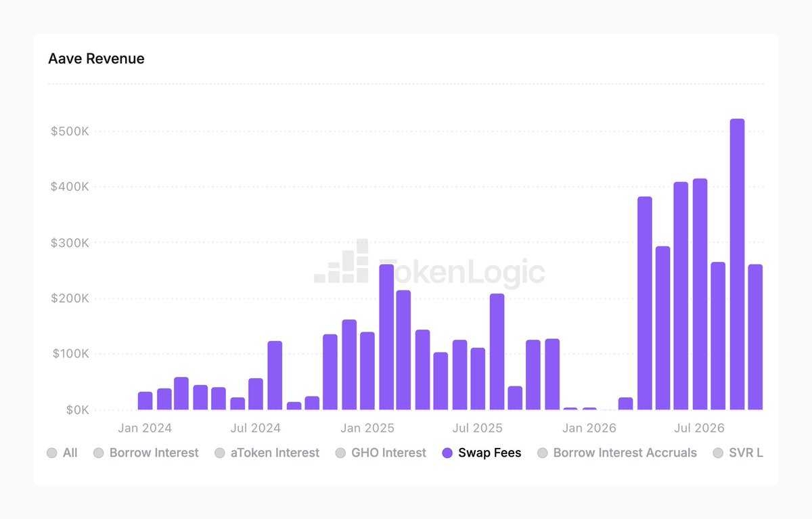Image resolution: width=812 pixels, height=519 pixels.
Task: Click the $300K y-axis label
Action: [70, 243]
